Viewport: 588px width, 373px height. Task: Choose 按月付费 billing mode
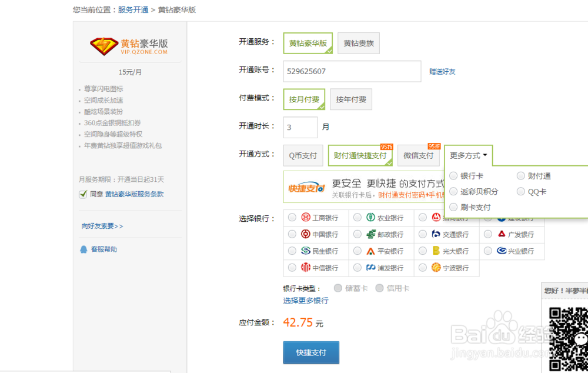[304, 99]
